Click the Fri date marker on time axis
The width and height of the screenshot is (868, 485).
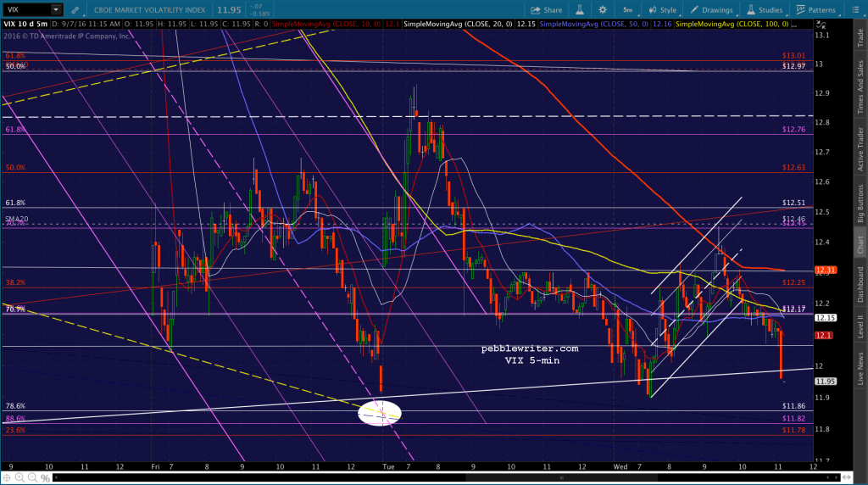point(156,466)
